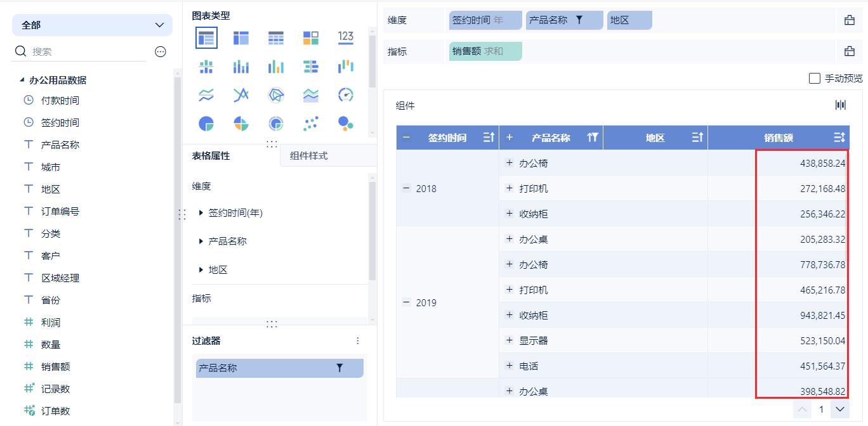The image size is (868, 426).
Task: Click the column-width icon in 组件 header
Action: [x=841, y=105]
